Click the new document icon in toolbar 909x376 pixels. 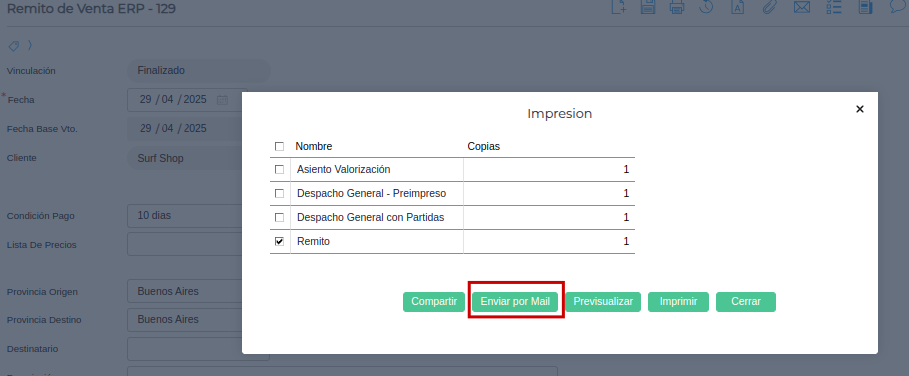coord(619,7)
